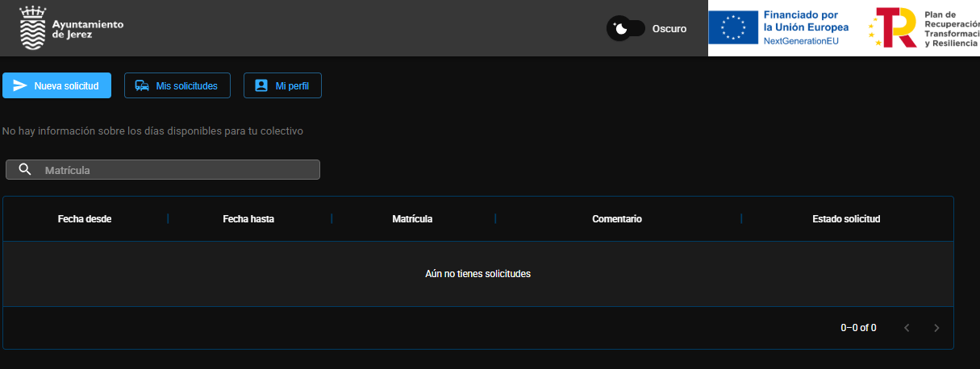
Task: Click the car icon on Mis solicitudes
Action: [142, 85]
